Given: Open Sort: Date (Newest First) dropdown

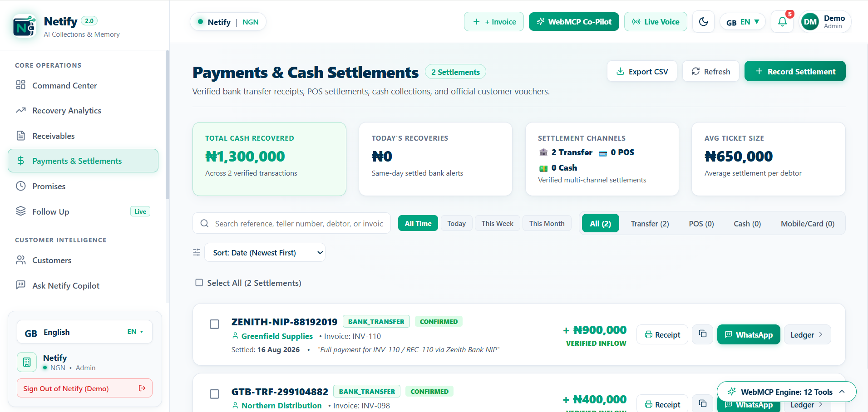Looking at the screenshot, I should click(x=265, y=252).
